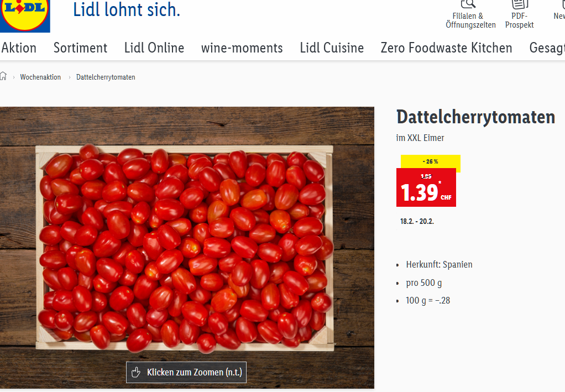Open the Sortiment menu
565x392 pixels.
pos(80,48)
